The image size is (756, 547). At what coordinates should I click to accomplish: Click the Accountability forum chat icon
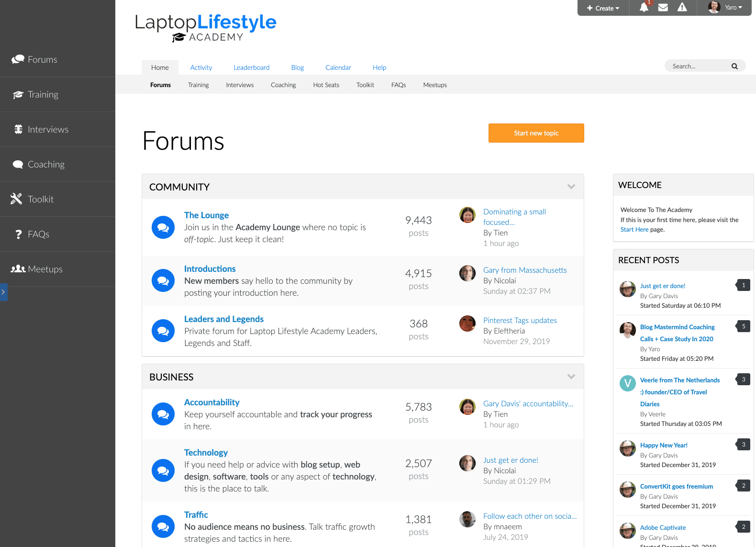coord(163,414)
